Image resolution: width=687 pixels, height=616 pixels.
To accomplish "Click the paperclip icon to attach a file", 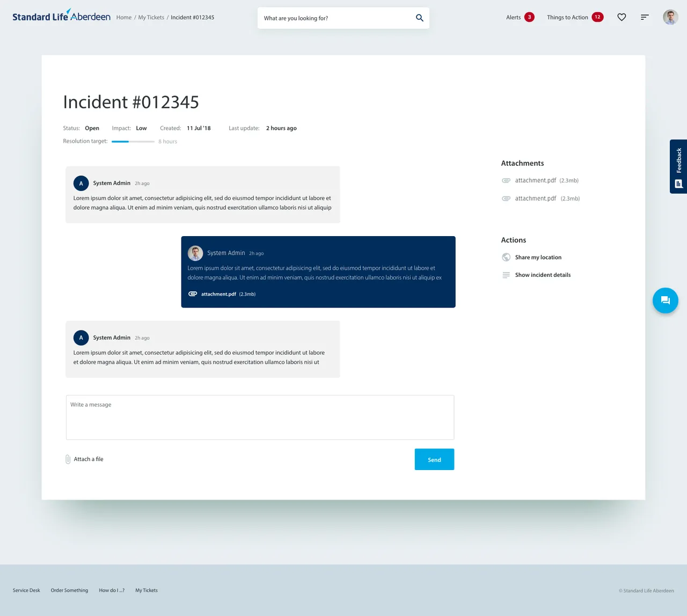I will [x=68, y=459].
